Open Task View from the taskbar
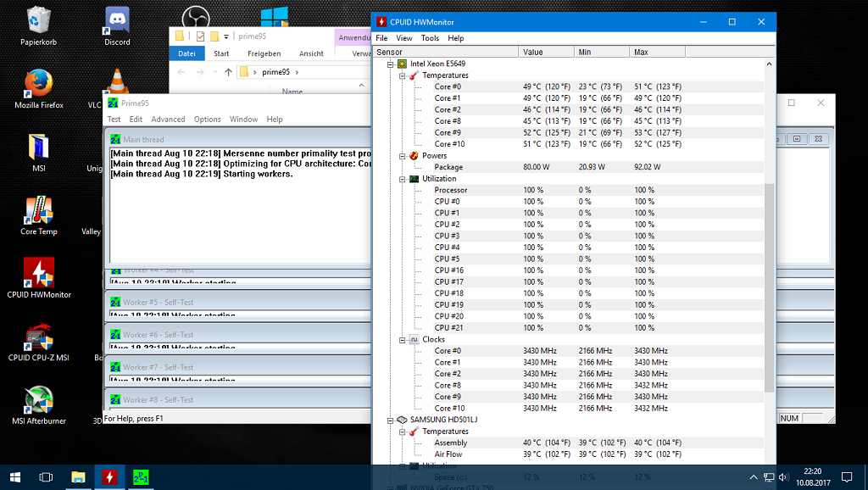The height and width of the screenshot is (490, 868). tap(46, 476)
